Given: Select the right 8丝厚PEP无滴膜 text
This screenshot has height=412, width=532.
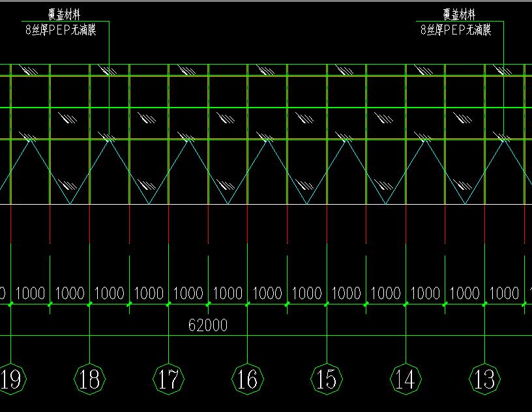Looking at the screenshot, I should coord(456,30).
